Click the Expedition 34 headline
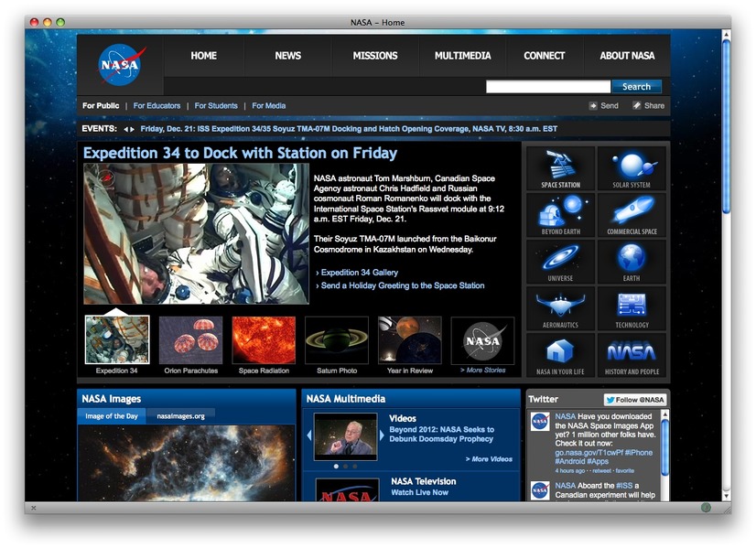The width and height of the screenshot is (756, 548). tap(240, 154)
